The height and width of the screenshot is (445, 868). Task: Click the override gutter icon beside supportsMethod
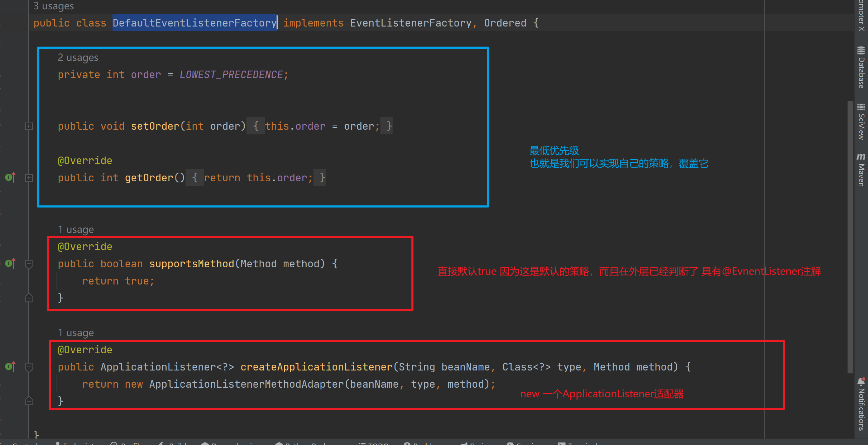click(x=11, y=263)
